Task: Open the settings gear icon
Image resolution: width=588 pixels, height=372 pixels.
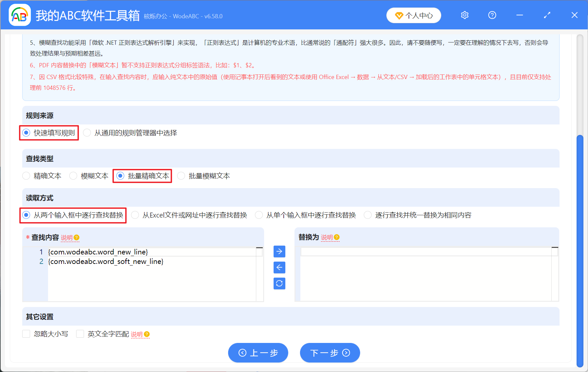Action: point(464,15)
